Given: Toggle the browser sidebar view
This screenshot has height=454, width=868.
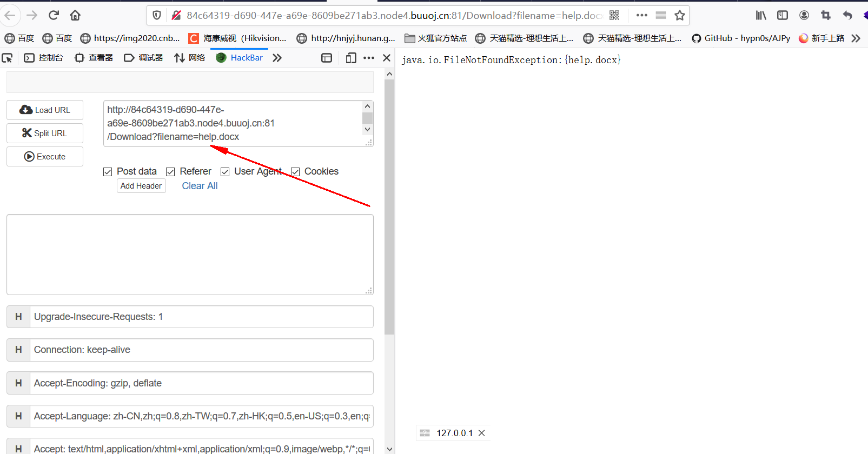Looking at the screenshot, I should point(783,16).
